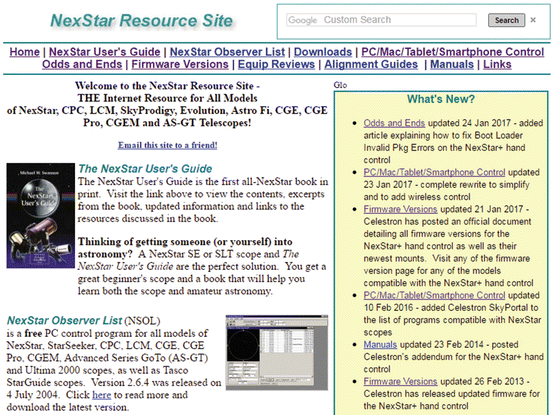This screenshot has width=553, height=415.
Task: Open the Equip Reviews page
Action: (276, 65)
